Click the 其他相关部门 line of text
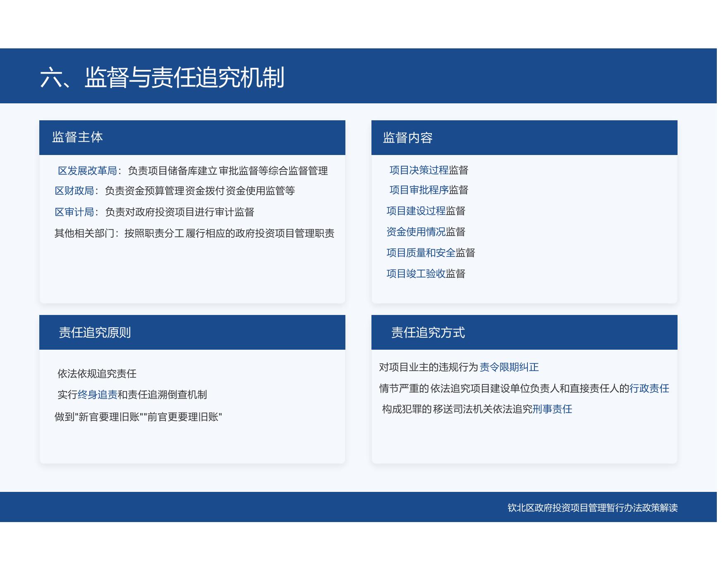This screenshot has height=582, width=728. (194, 234)
